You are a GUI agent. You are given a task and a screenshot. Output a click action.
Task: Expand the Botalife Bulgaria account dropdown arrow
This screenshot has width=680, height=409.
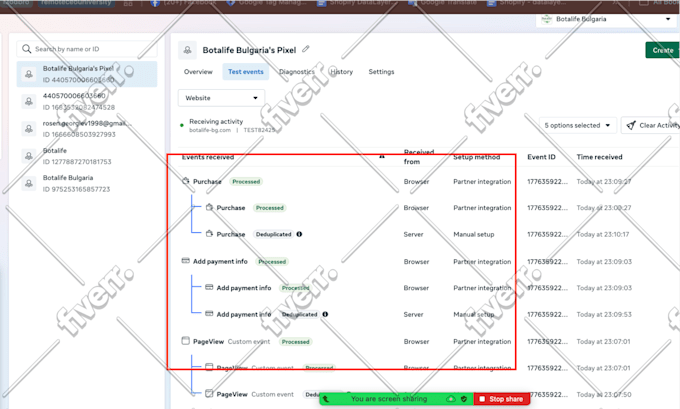pyautogui.click(x=668, y=19)
